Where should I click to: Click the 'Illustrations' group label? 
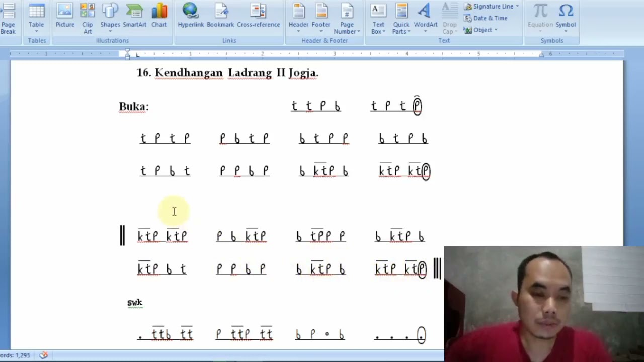112,41
